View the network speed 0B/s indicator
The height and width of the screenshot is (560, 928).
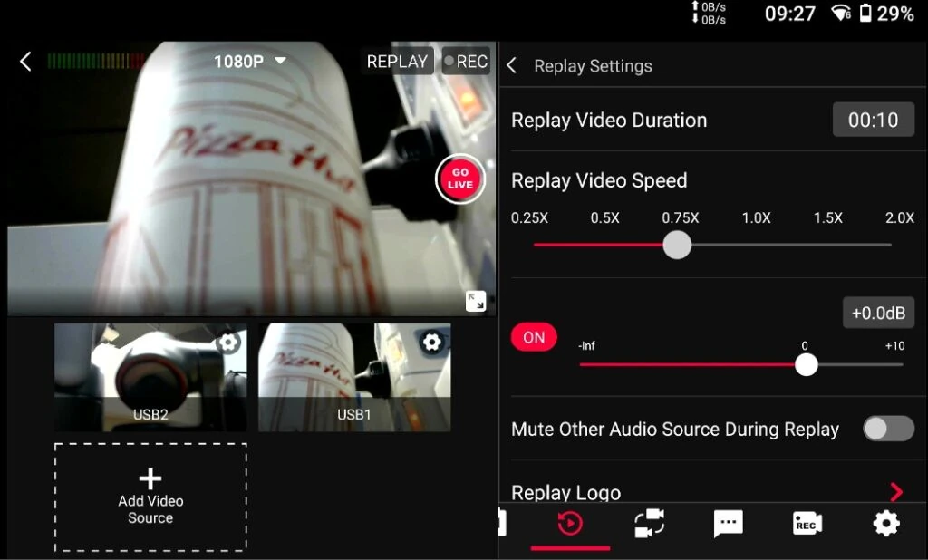pyautogui.click(x=709, y=13)
